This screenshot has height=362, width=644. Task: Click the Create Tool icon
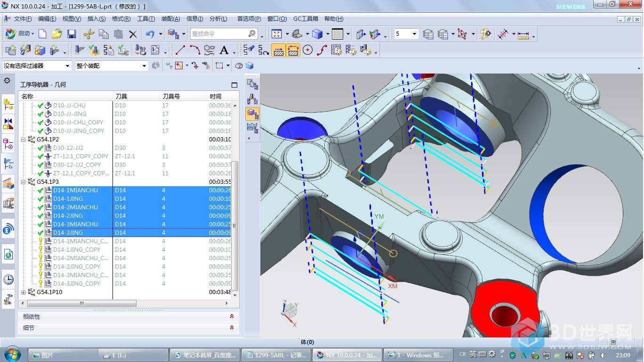25,50
